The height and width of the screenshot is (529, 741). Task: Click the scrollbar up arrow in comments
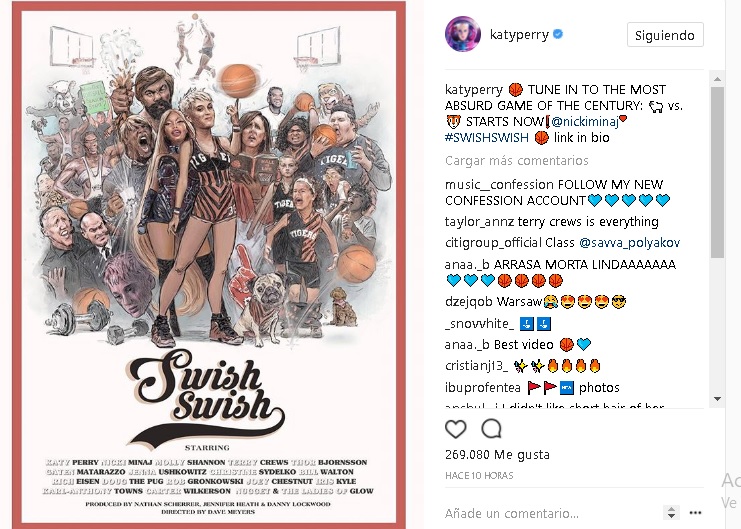click(x=717, y=78)
